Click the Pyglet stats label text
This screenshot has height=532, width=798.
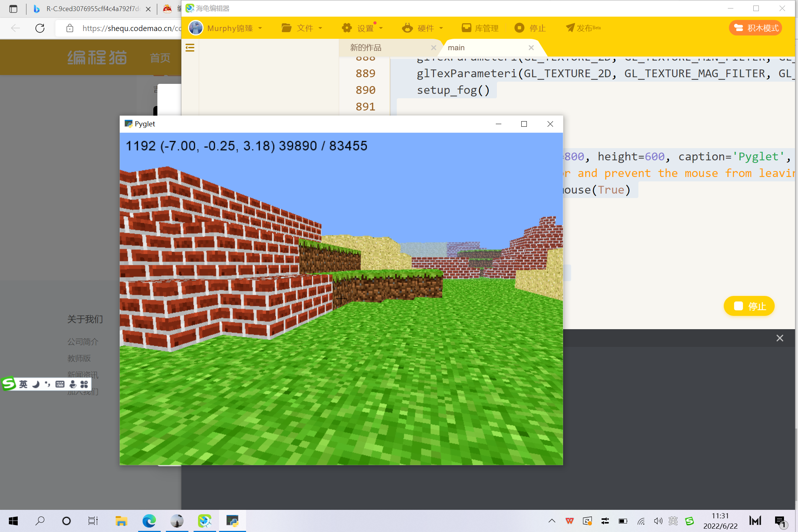(246, 146)
